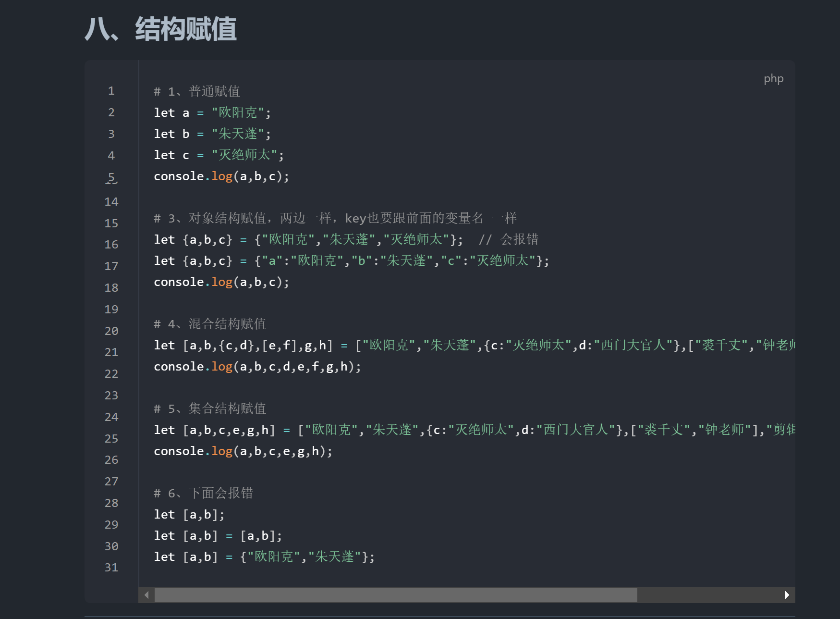The image size is (840, 619).
Task: Click the comment # 6、下面会报错
Action: (204, 493)
